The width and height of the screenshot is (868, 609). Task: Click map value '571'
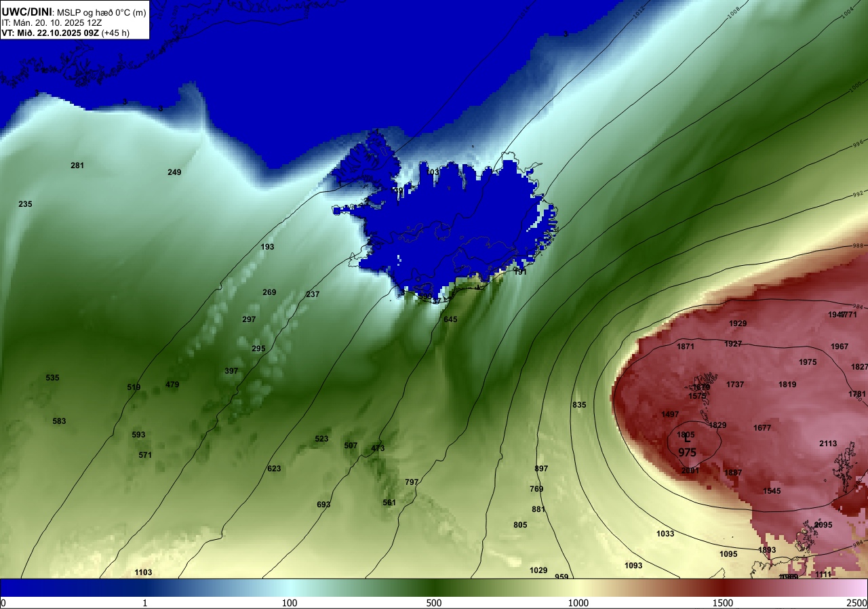tap(145, 455)
